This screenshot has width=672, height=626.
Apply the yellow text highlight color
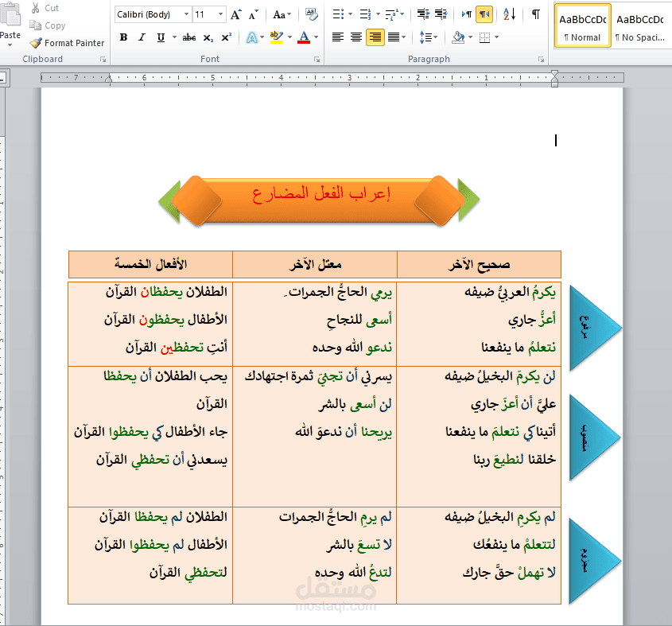click(x=277, y=37)
